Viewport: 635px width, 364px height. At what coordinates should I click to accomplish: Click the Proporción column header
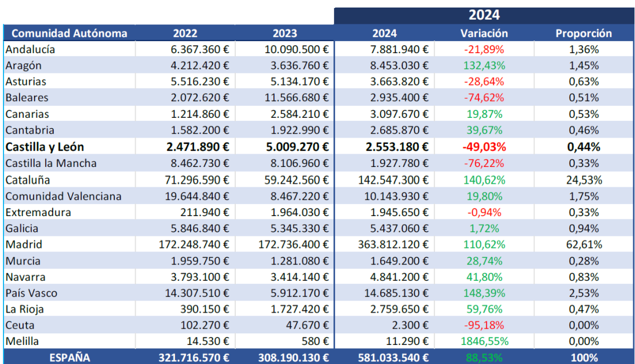(x=584, y=33)
